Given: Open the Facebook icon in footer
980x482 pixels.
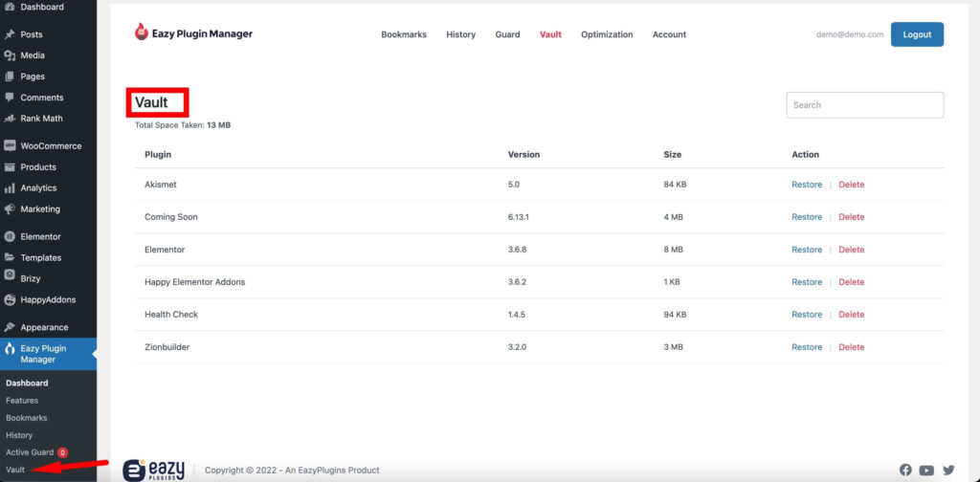Looking at the screenshot, I should (x=905, y=471).
